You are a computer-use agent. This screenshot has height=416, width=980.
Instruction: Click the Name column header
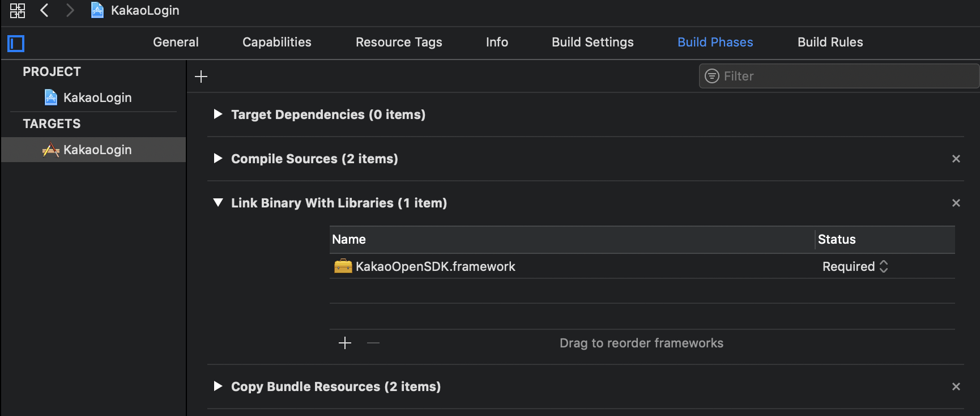(572, 239)
